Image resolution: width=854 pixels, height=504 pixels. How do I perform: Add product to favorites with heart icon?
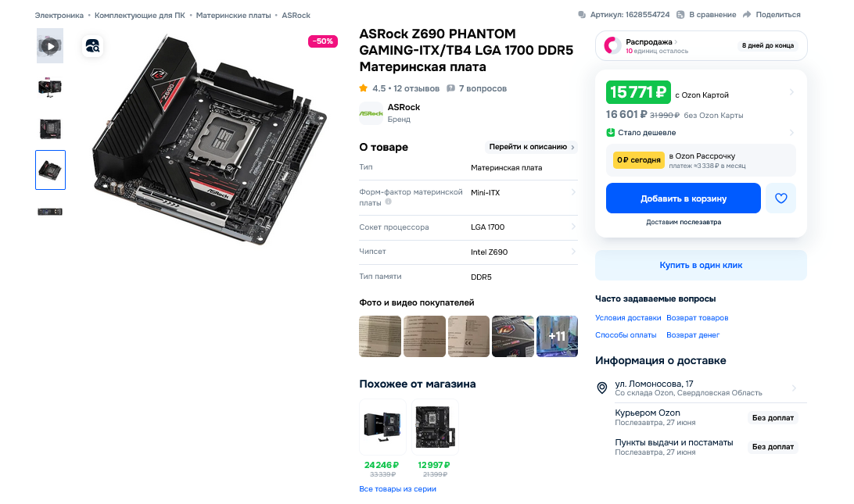(x=780, y=198)
